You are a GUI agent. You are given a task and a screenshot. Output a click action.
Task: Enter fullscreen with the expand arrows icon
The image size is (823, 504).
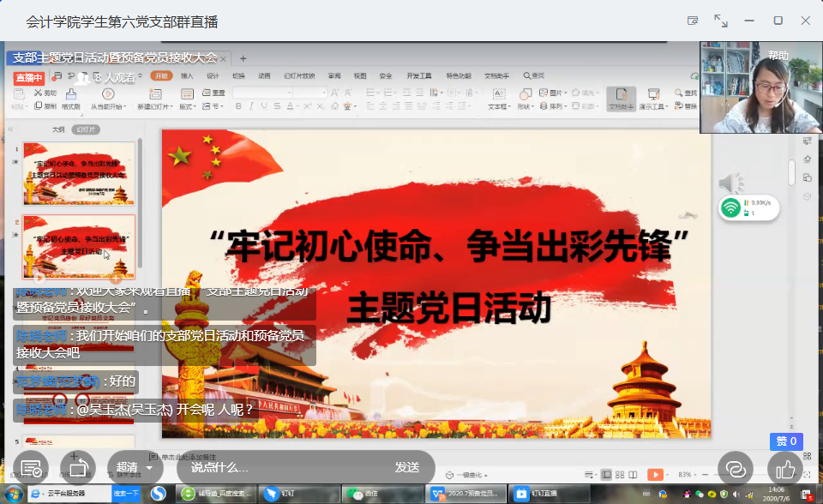coord(721,20)
